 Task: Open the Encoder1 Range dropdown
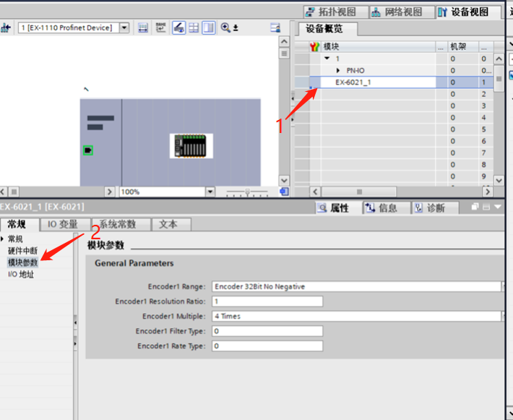(503, 287)
